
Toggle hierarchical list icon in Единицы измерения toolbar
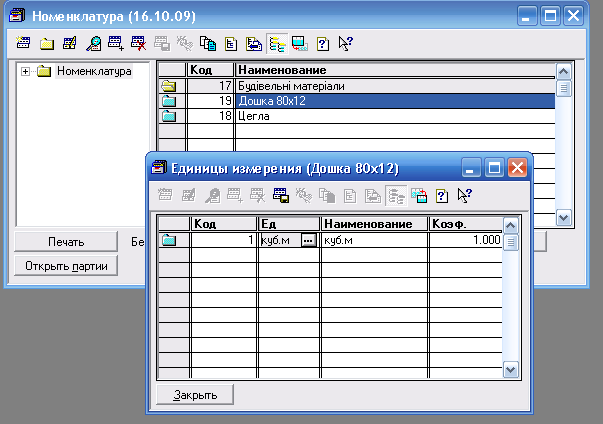click(x=396, y=195)
